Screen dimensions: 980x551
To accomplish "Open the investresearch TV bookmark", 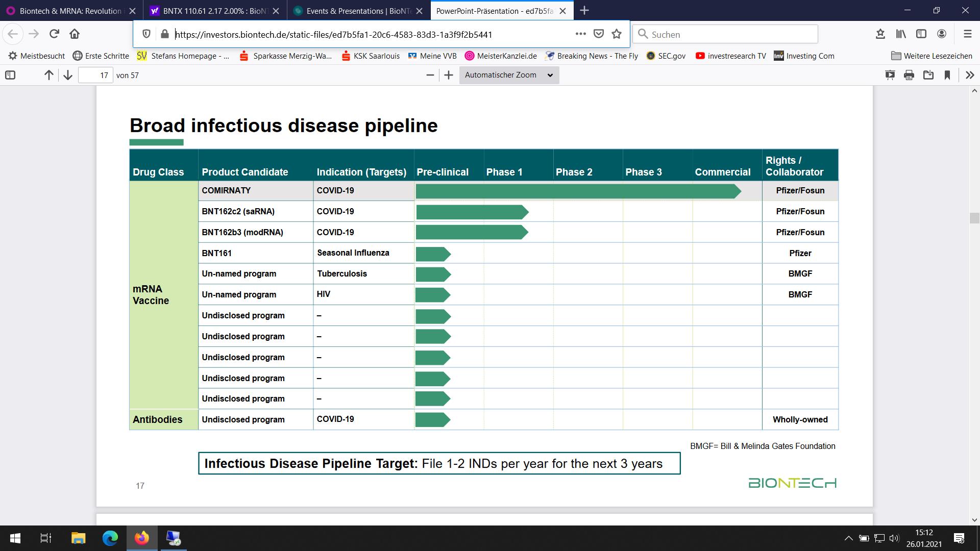I will (730, 56).
